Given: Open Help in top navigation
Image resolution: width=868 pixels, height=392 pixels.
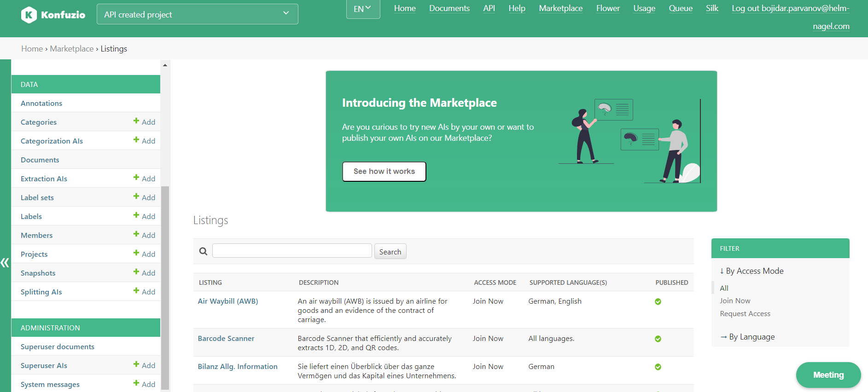Looking at the screenshot, I should tap(517, 8).
